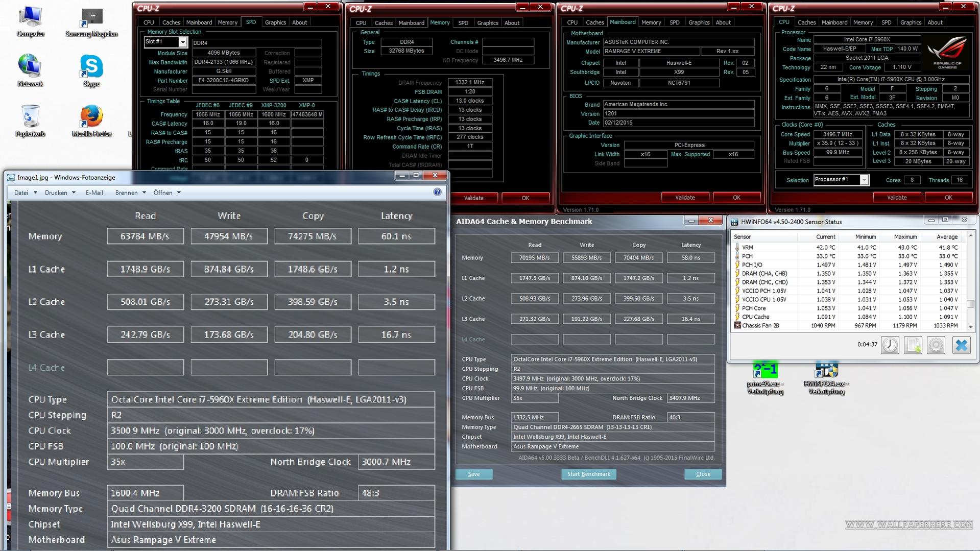Click the RAMPAGE V EXTREME model field
Viewport: 980px width, 551px height.
[651, 51]
